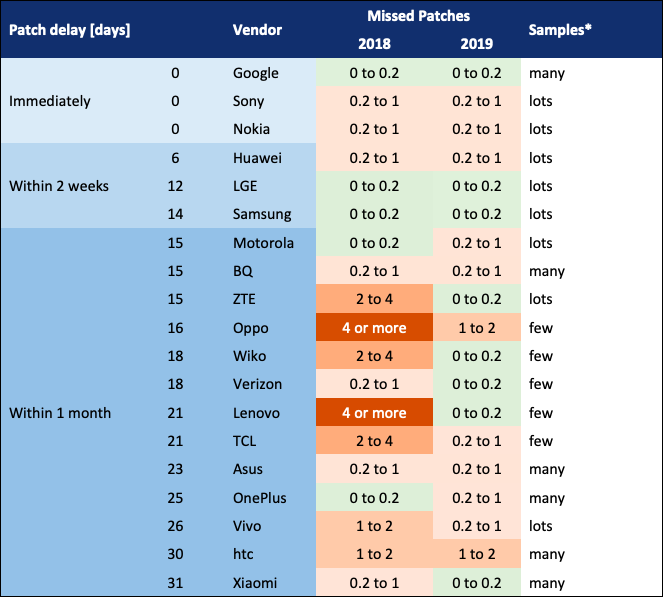Select the Google vendor cell
Viewport: 663px width, 597px height.
point(256,73)
